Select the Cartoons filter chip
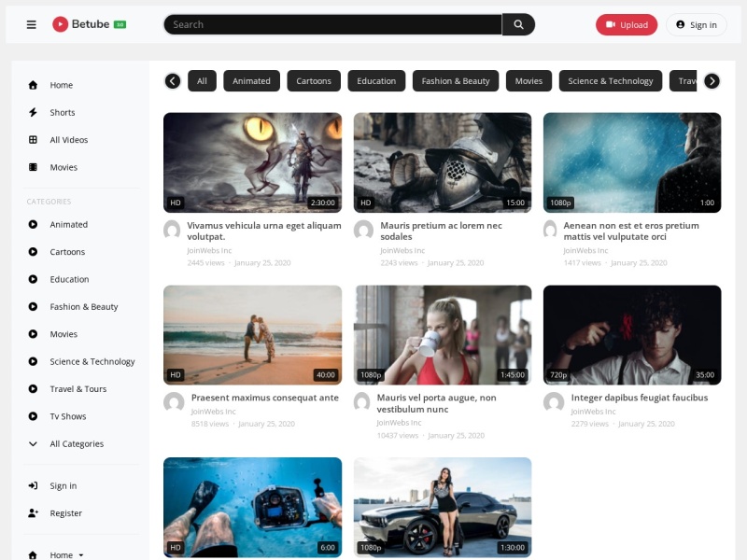747x560 pixels. (314, 81)
